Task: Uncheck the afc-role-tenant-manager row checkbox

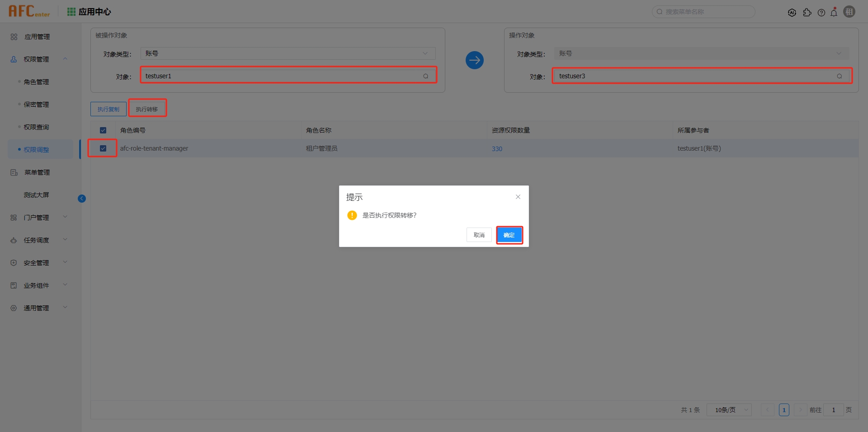Action: [x=103, y=148]
